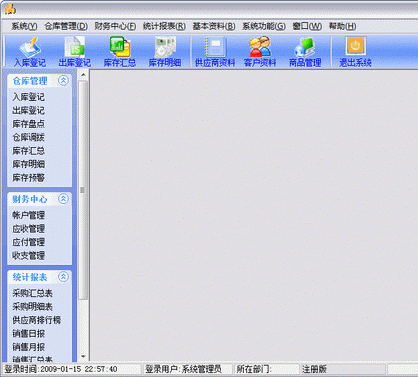This screenshot has width=418, height=377.
Task: Click 退出系统 power icon
Action: pyautogui.click(x=355, y=46)
